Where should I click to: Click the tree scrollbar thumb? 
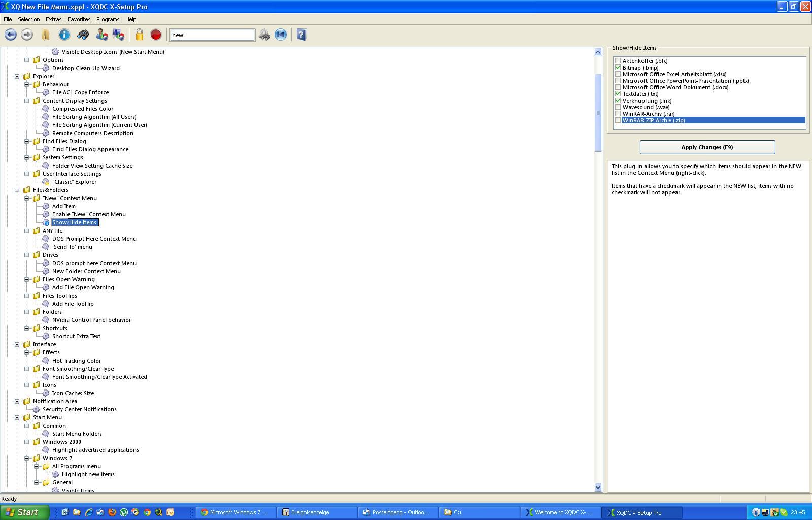point(598,112)
